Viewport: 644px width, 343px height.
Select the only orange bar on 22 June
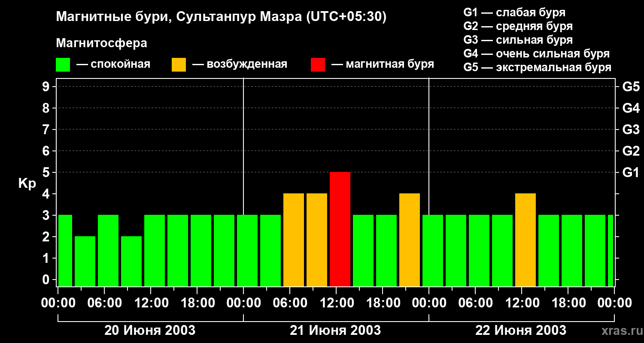click(x=526, y=240)
